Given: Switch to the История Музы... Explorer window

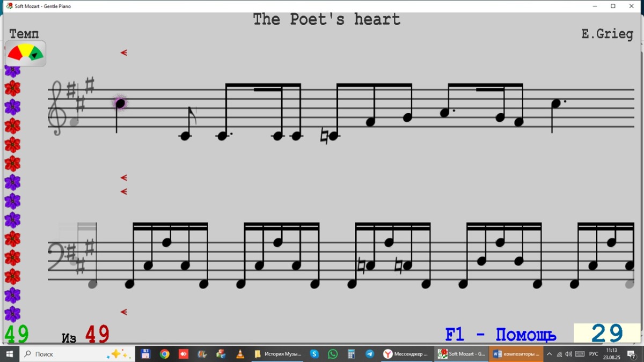Looking at the screenshot, I should 277,354.
